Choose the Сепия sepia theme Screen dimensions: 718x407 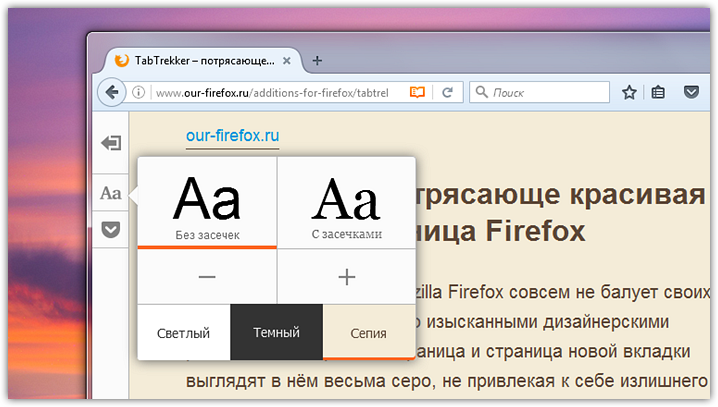(369, 332)
